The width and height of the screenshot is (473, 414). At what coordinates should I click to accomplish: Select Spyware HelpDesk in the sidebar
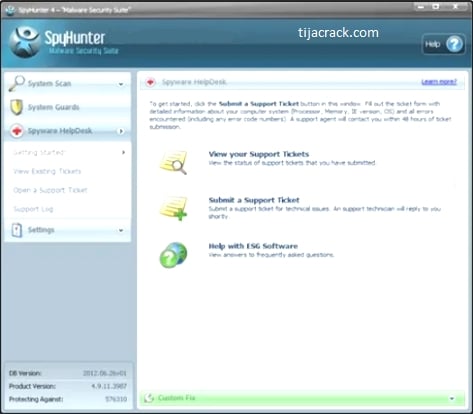tap(68, 131)
